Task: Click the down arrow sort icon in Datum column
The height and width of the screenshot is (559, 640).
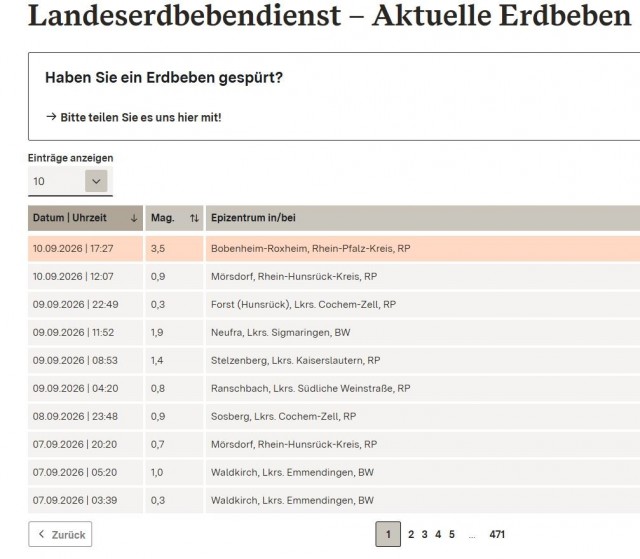Action: 134,218
